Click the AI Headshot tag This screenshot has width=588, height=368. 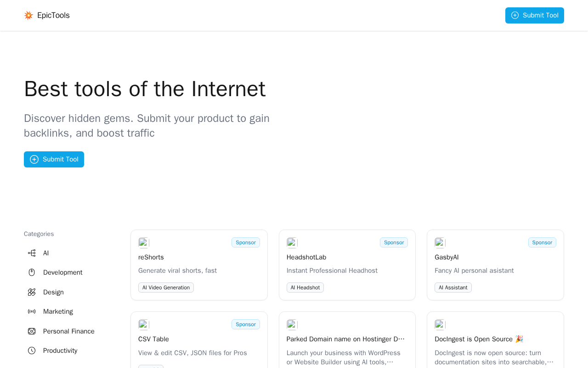click(305, 287)
